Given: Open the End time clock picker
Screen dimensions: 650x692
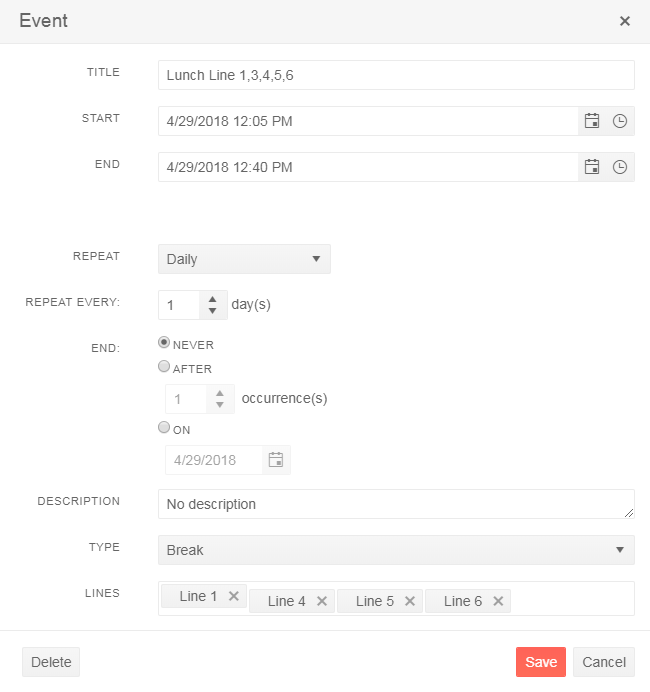Looking at the screenshot, I should click(x=620, y=167).
